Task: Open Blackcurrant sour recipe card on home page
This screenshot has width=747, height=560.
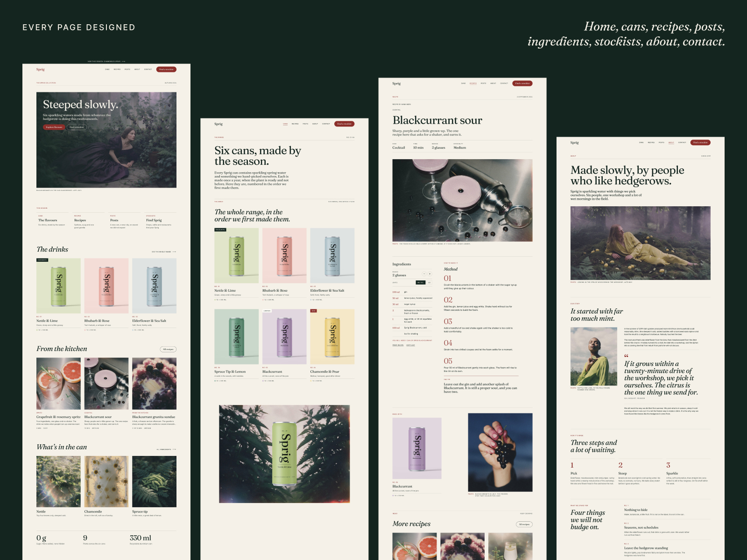Action: pos(106,393)
